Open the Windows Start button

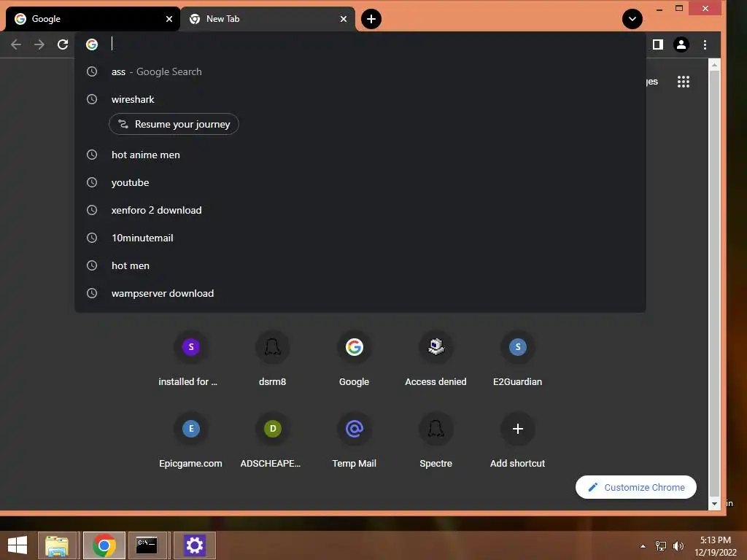[18, 545]
